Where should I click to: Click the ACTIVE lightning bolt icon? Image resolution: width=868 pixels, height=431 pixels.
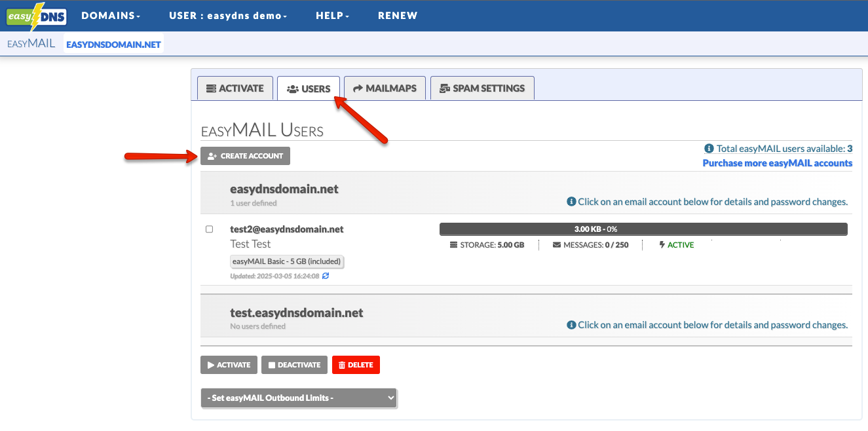point(662,245)
